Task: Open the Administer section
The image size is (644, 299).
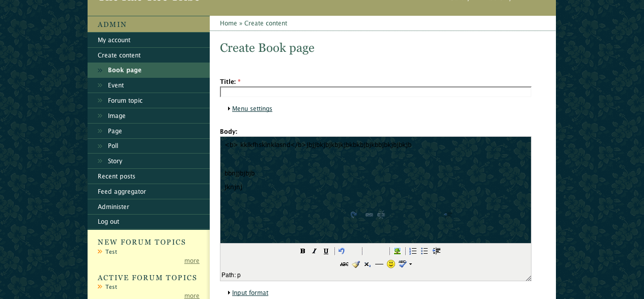Action: 149,207
